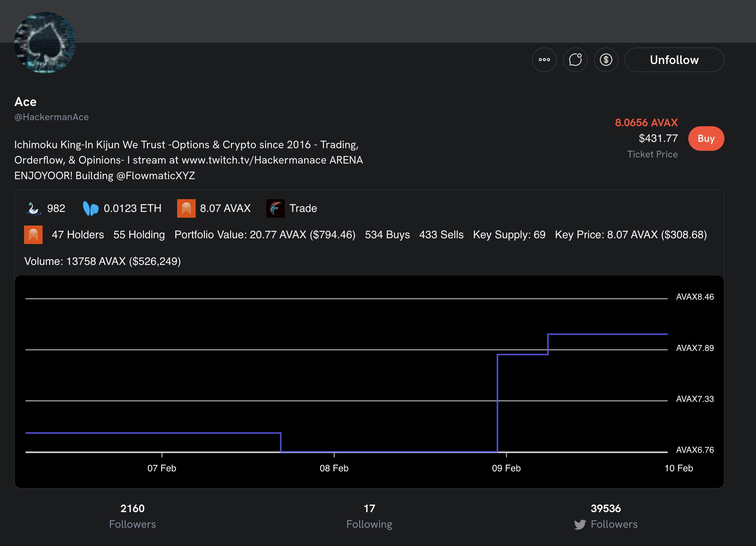Click the Twitter bird icon near Followers
The width and height of the screenshot is (756, 546).
pos(580,525)
